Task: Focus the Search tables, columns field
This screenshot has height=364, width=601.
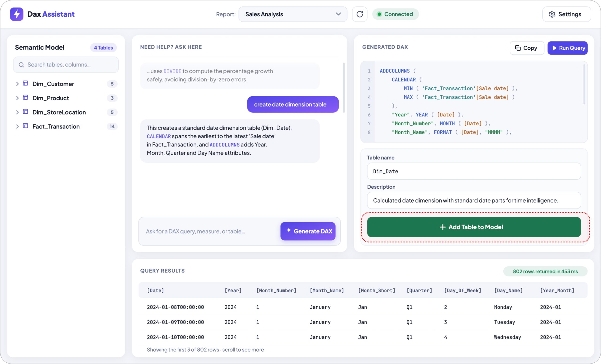Action: (66, 65)
